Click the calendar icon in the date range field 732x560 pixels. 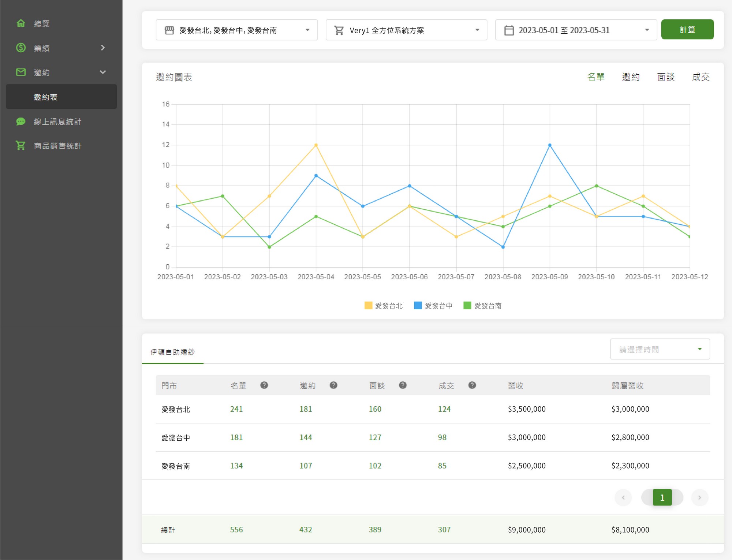click(509, 30)
